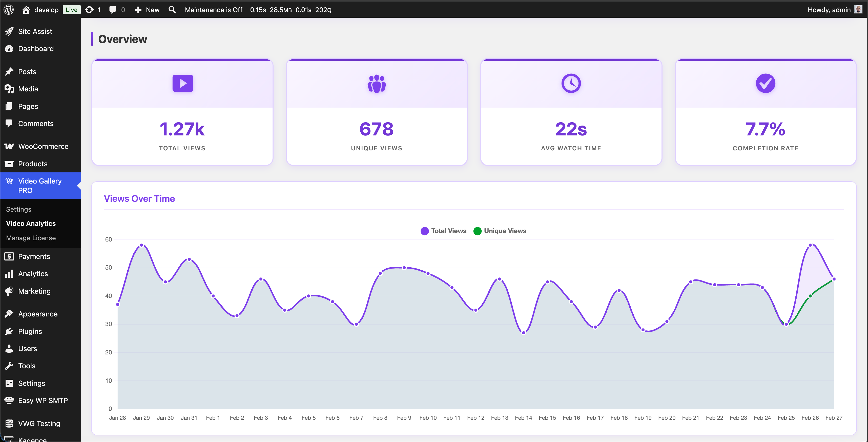Click the Jan 29 peak data point
The height and width of the screenshot is (442, 868).
[x=141, y=245]
